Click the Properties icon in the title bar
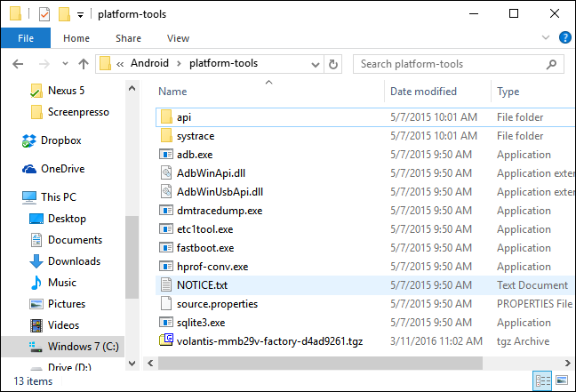Image resolution: width=576 pixels, height=392 pixels. tap(44, 14)
